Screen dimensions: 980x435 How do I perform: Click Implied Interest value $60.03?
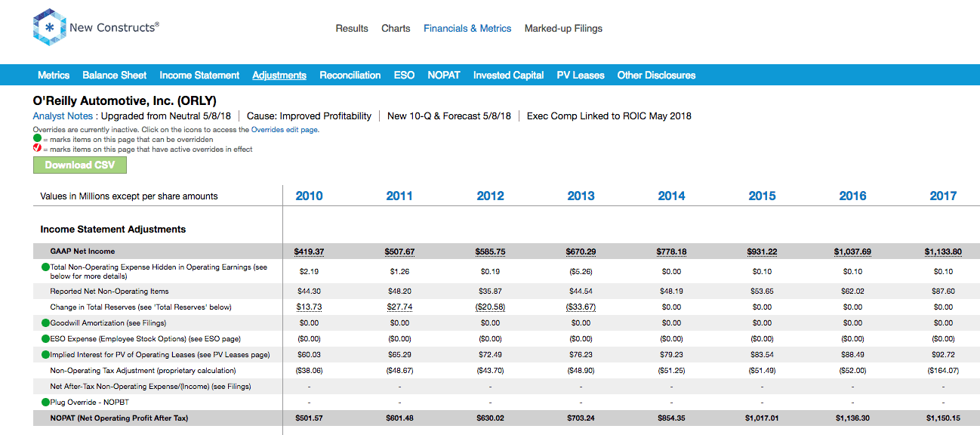(x=309, y=354)
